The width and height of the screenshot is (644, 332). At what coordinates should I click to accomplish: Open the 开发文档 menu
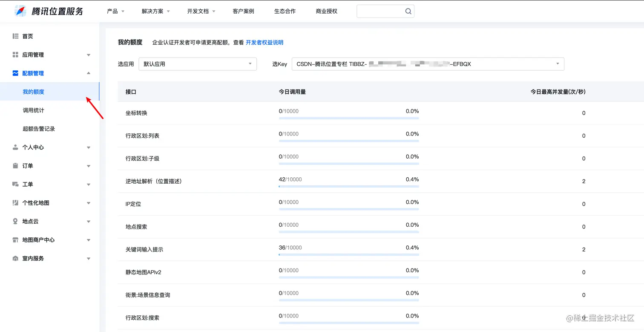[198, 11]
